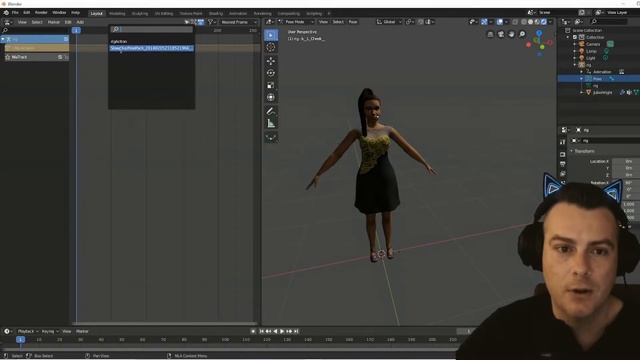Viewport: 640px width, 360px height.
Task: Switch to the Modeling workspace tab
Action: point(117,13)
